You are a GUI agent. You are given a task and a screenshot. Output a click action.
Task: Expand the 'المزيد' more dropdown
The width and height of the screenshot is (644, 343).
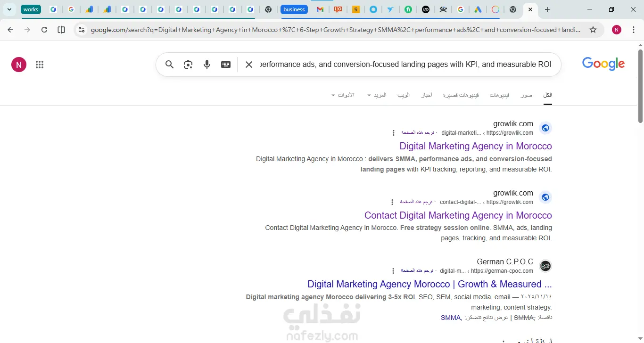pyautogui.click(x=377, y=95)
